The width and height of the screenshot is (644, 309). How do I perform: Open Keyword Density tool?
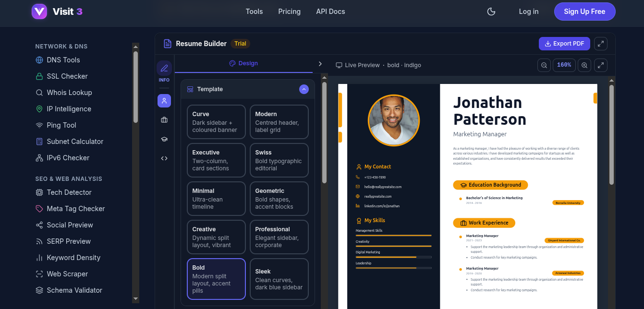[x=68, y=258]
